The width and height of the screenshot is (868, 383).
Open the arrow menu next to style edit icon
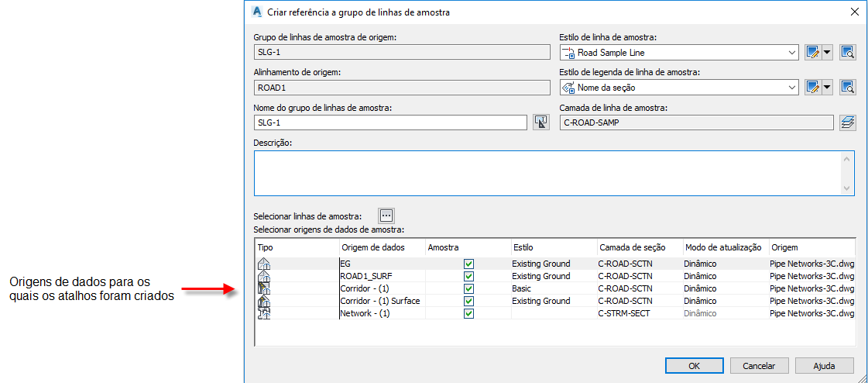[x=826, y=53]
